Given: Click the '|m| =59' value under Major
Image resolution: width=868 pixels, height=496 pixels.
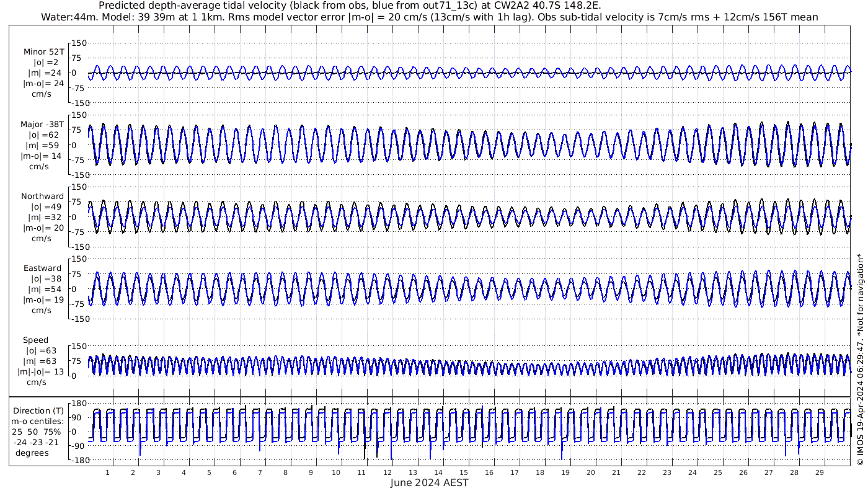Looking at the screenshot, I should [x=46, y=145].
